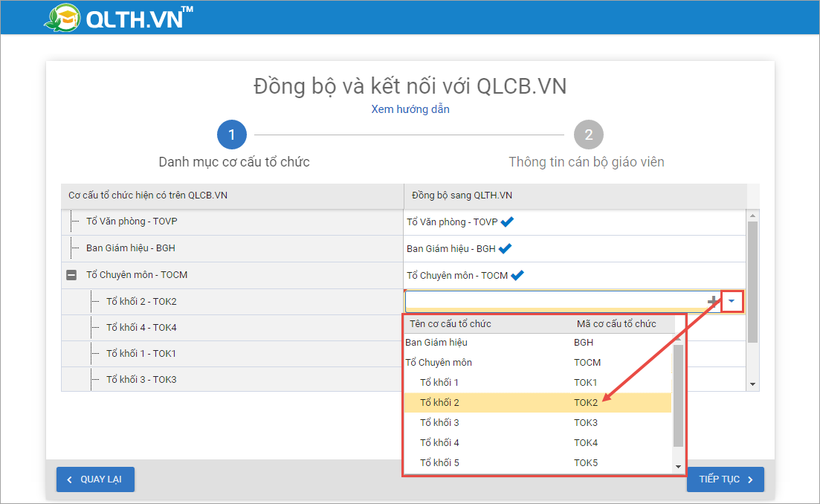Image resolution: width=820 pixels, height=504 pixels.
Task: Select Ban Giám hiệu - BGH tree row
Action: pos(232,248)
